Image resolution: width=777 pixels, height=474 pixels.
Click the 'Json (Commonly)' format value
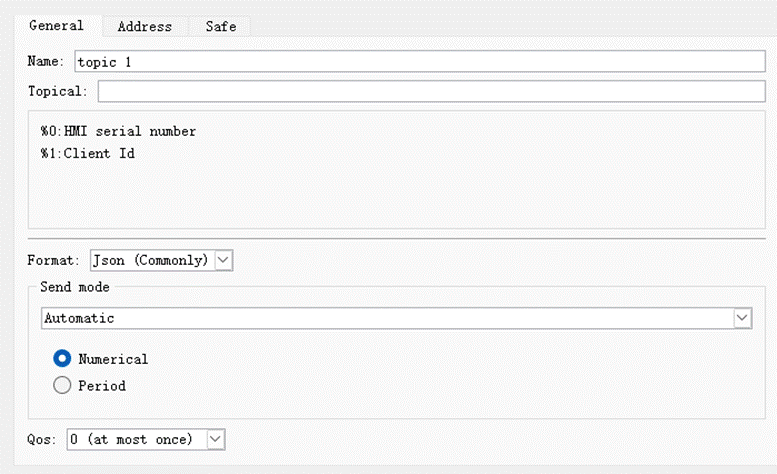tap(150, 260)
